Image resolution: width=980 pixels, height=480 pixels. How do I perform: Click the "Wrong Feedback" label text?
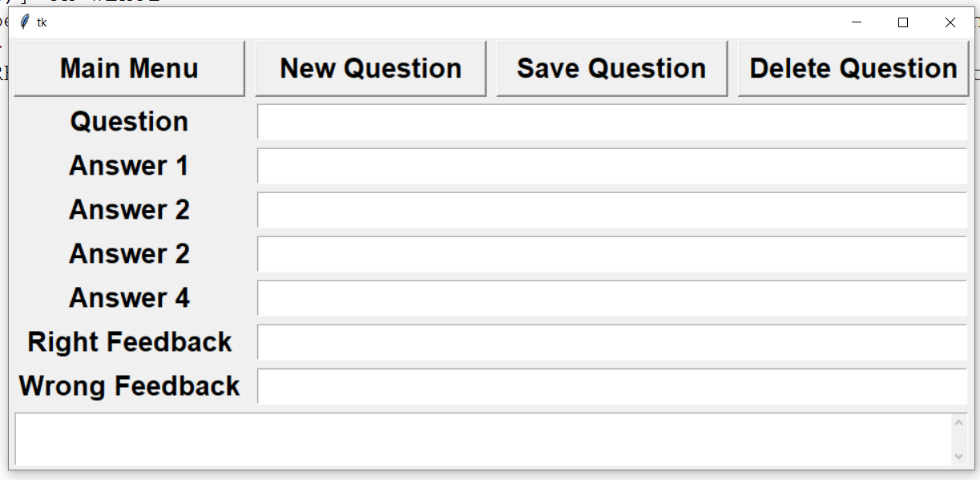(129, 386)
